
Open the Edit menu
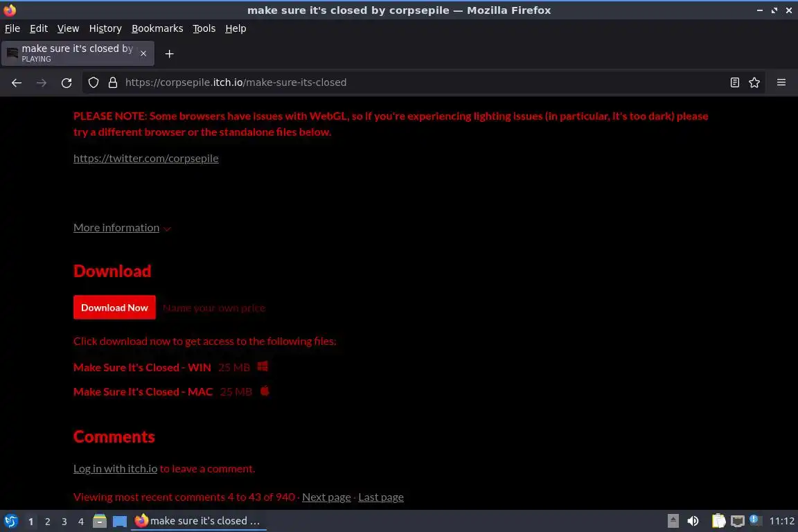pyautogui.click(x=39, y=28)
